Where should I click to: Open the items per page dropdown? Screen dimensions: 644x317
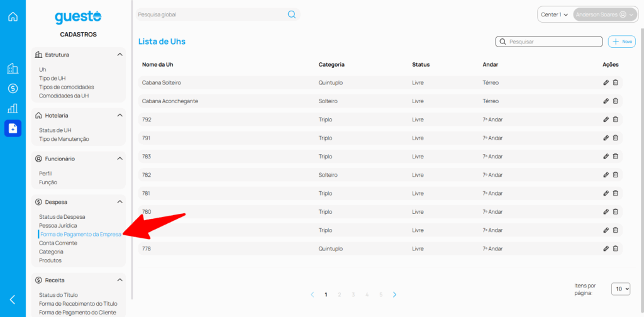click(x=621, y=289)
